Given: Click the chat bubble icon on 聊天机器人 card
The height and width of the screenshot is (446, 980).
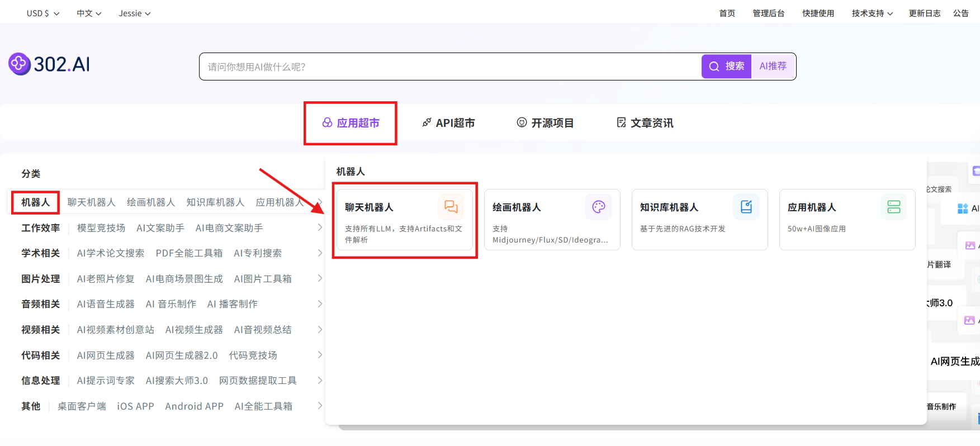Looking at the screenshot, I should (x=451, y=207).
